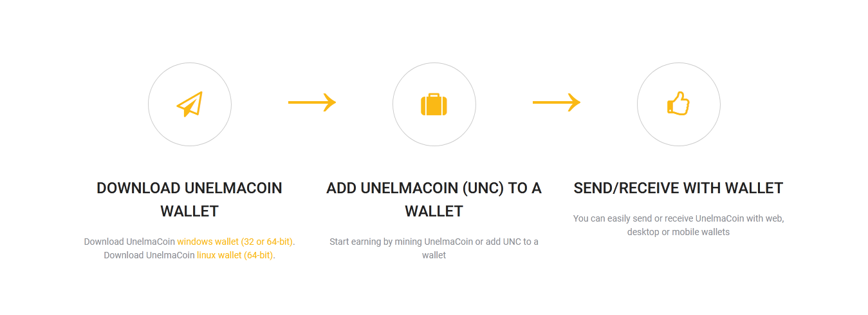Screen dimensions: 868x315
Task: Click the lone 'wallet' word under the mining text
Action: [434, 255]
